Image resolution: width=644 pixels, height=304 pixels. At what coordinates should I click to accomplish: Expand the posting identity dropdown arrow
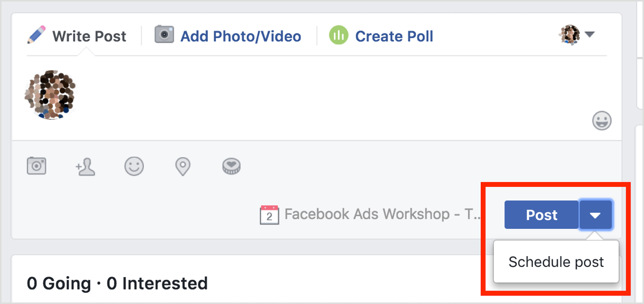(590, 35)
